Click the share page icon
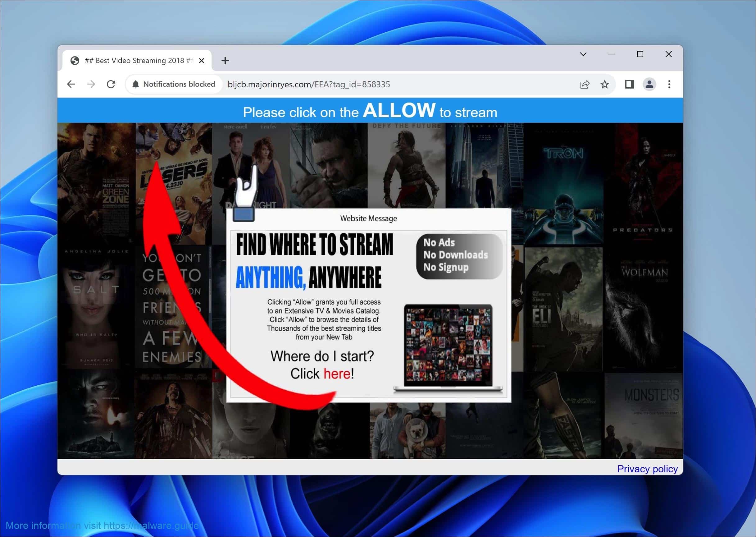756x537 pixels. (x=585, y=84)
